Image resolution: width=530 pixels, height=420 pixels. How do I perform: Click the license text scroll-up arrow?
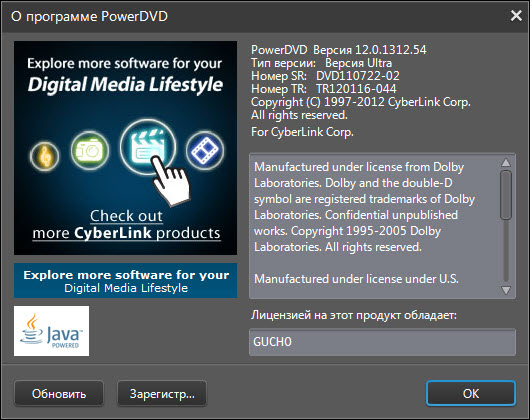pos(506,163)
